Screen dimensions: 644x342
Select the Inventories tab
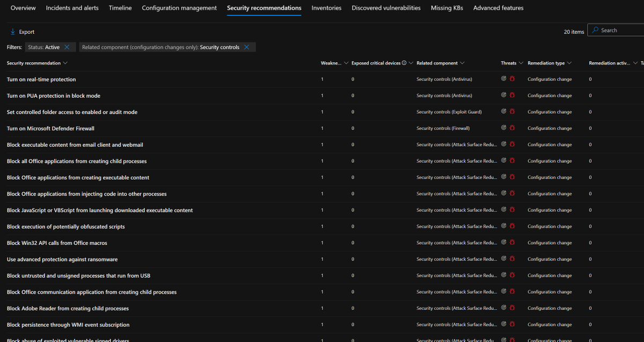[326, 8]
